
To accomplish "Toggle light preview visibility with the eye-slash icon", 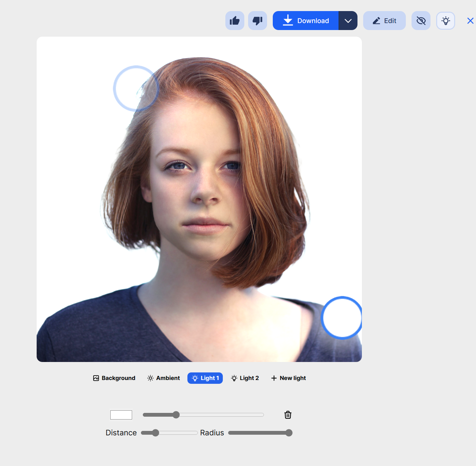I will pos(421,20).
